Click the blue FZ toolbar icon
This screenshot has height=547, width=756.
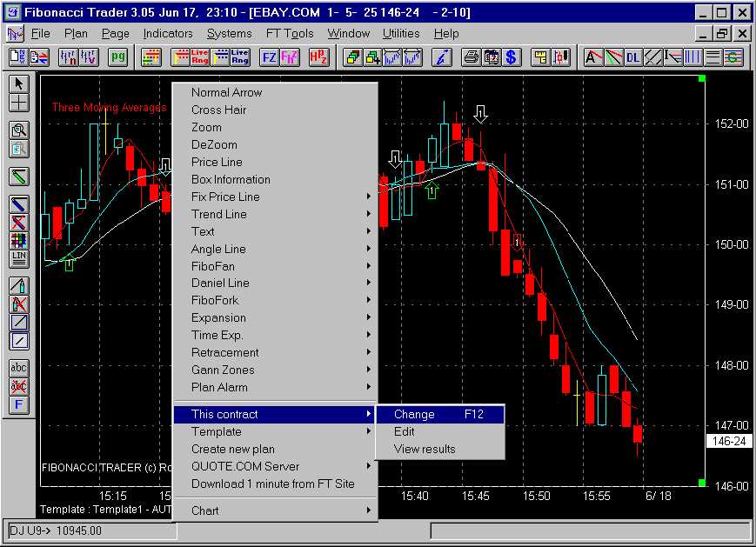269,58
